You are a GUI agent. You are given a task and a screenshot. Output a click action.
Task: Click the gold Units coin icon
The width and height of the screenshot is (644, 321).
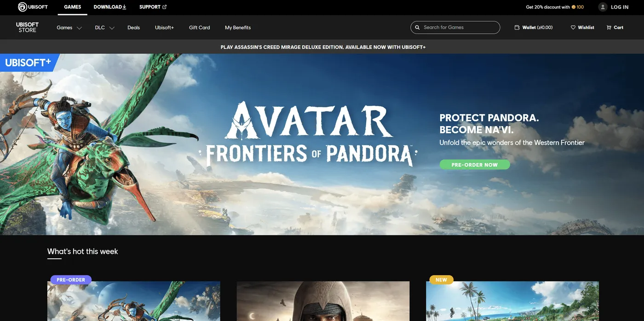[x=574, y=7]
